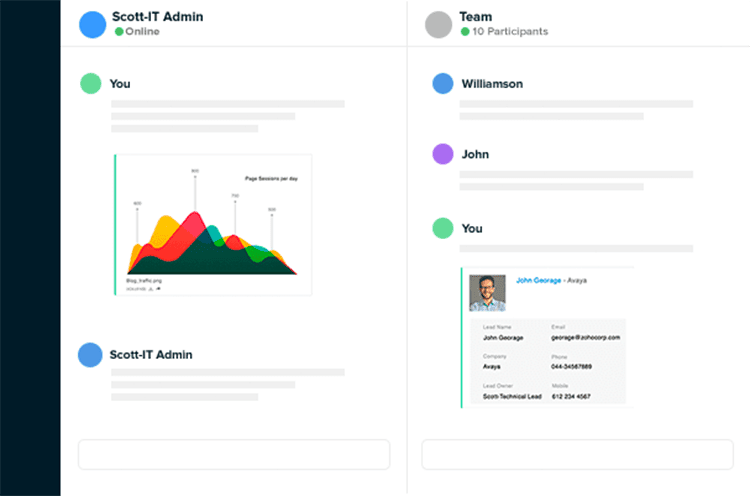Select John's purple avatar

[442, 155]
